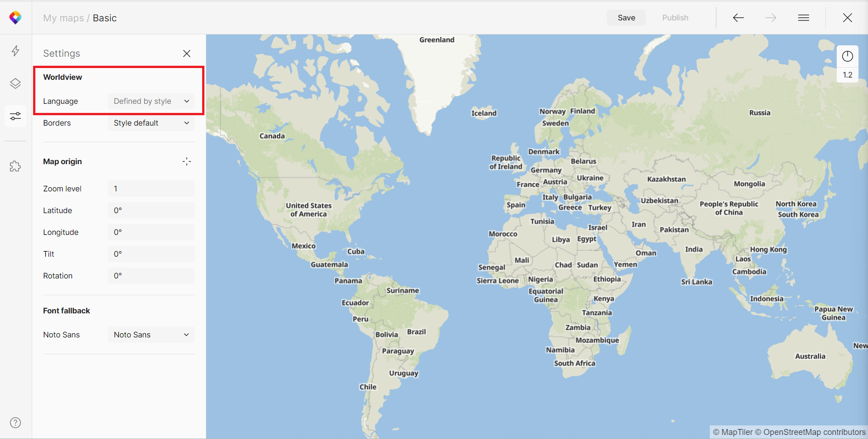Click the Rotation value field
Screen dimensions: 868x439
coord(151,276)
